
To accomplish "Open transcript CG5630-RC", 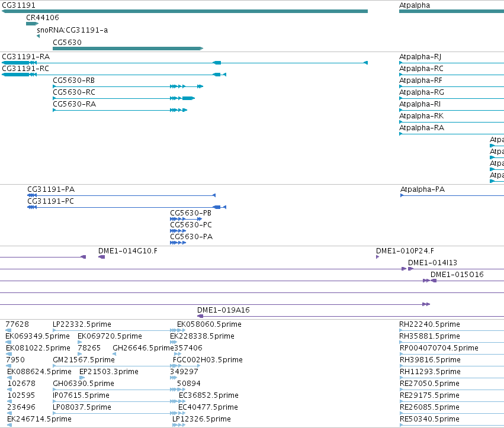I will [124, 98].
